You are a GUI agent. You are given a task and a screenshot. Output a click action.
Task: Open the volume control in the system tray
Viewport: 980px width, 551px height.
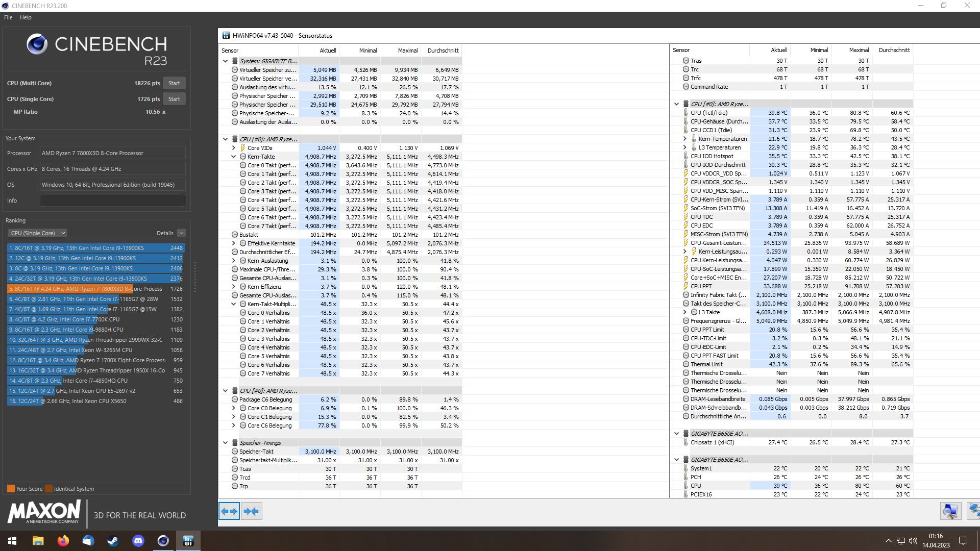click(x=913, y=541)
